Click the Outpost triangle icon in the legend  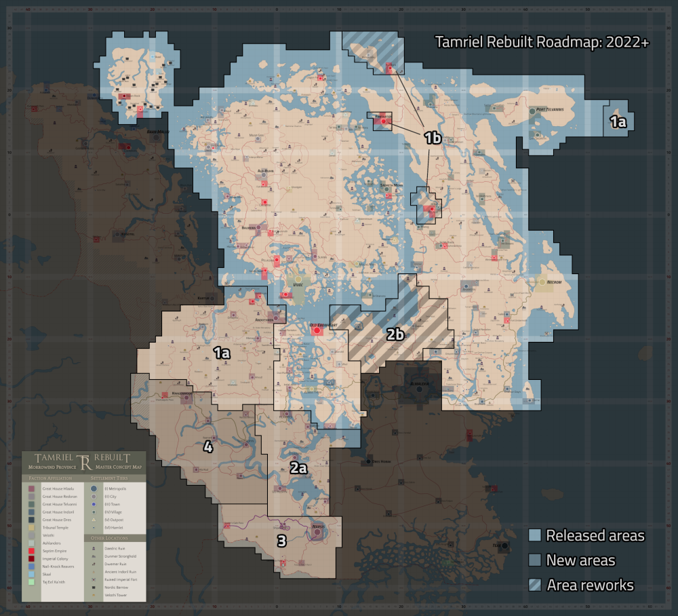point(94,520)
